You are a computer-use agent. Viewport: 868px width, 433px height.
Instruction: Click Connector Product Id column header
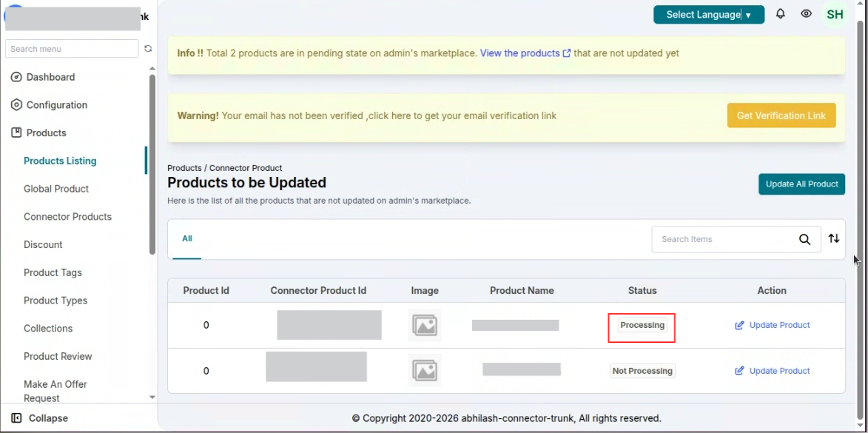pyautogui.click(x=318, y=290)
